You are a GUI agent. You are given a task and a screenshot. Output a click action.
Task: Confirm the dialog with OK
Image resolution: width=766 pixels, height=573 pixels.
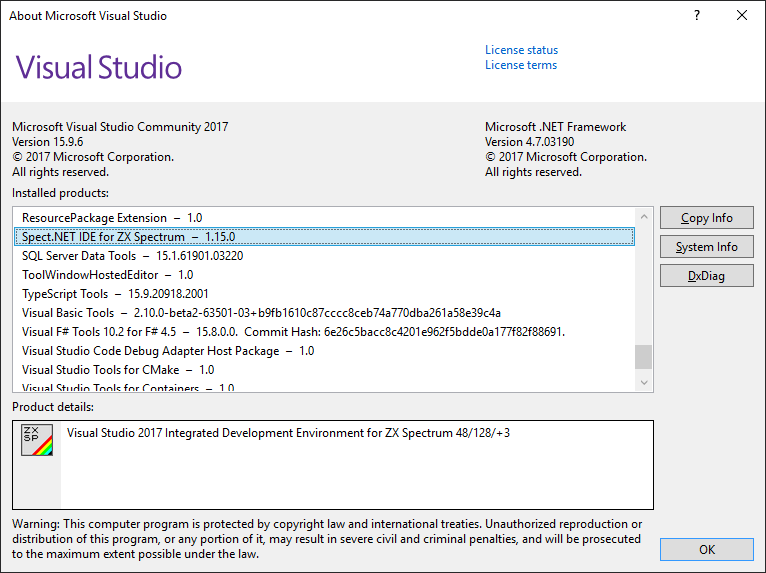[x=706, y=550]
